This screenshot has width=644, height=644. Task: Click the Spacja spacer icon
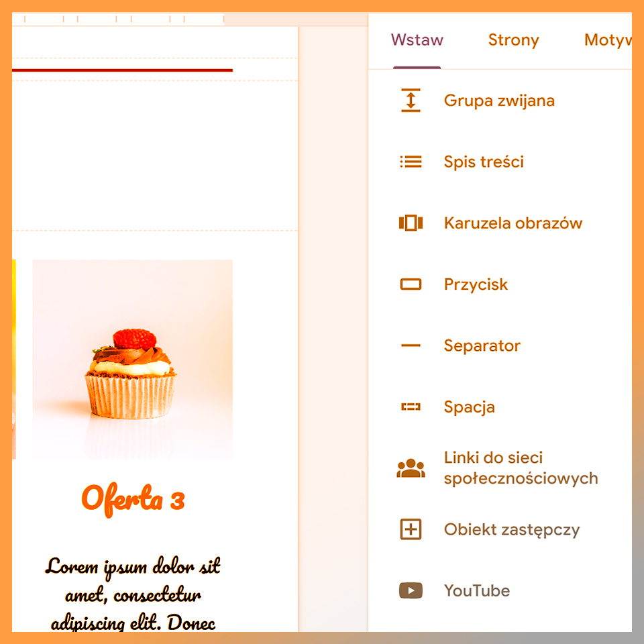(411, 407)
